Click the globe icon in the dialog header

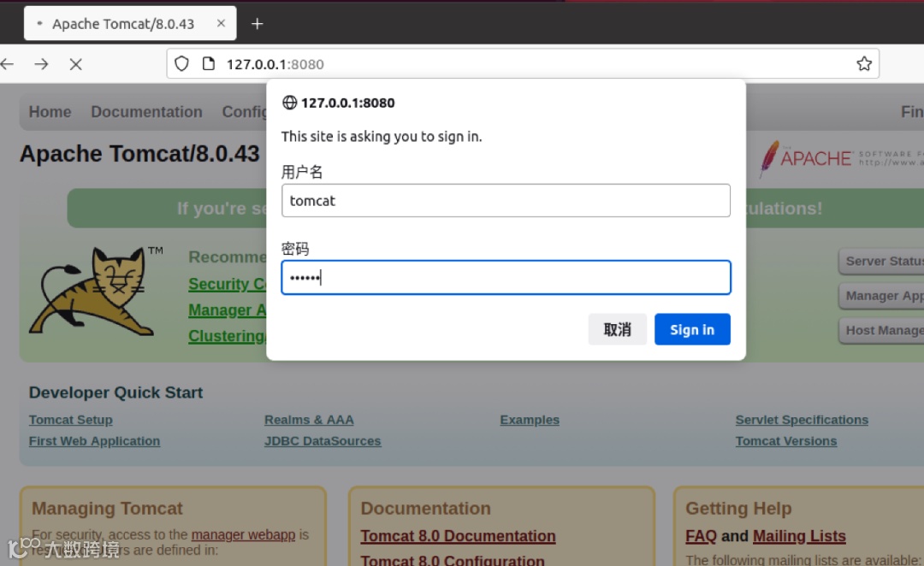click(x=289, y=103)
